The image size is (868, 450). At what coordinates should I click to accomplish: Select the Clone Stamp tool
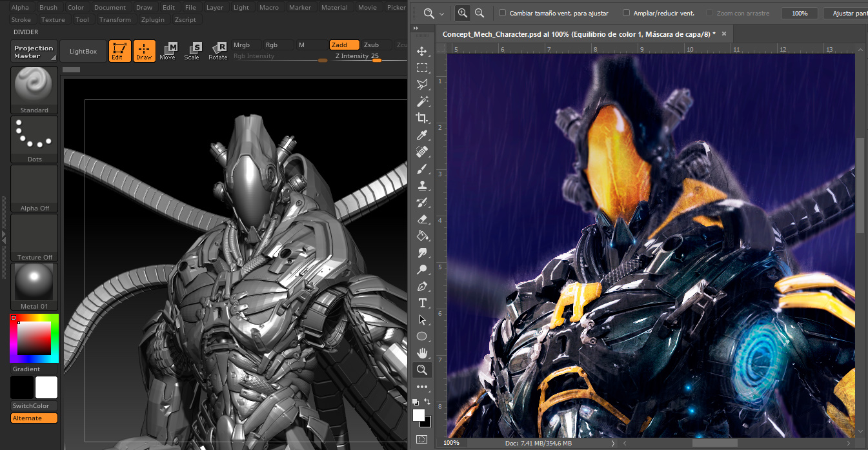coord(422,185)
